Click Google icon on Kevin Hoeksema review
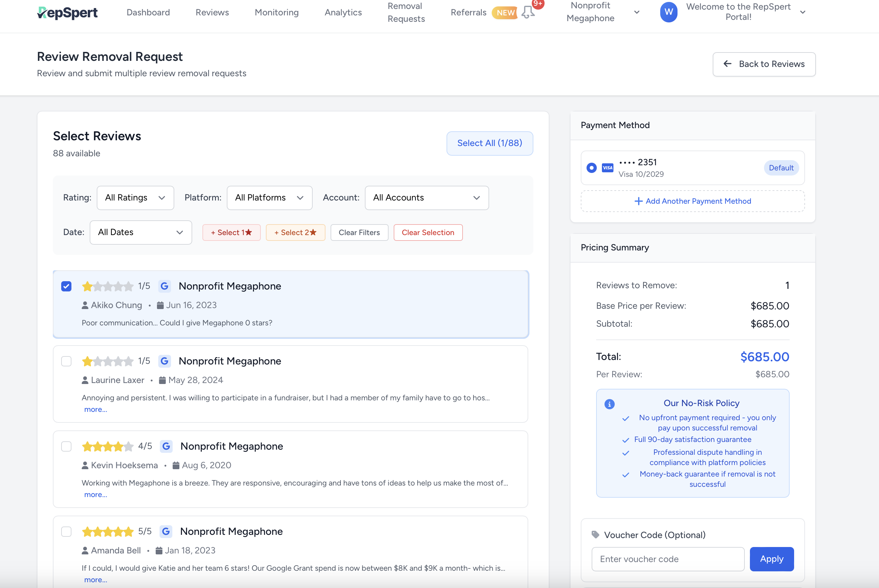Viewport: 879px width, 588px height. point(166,446)
